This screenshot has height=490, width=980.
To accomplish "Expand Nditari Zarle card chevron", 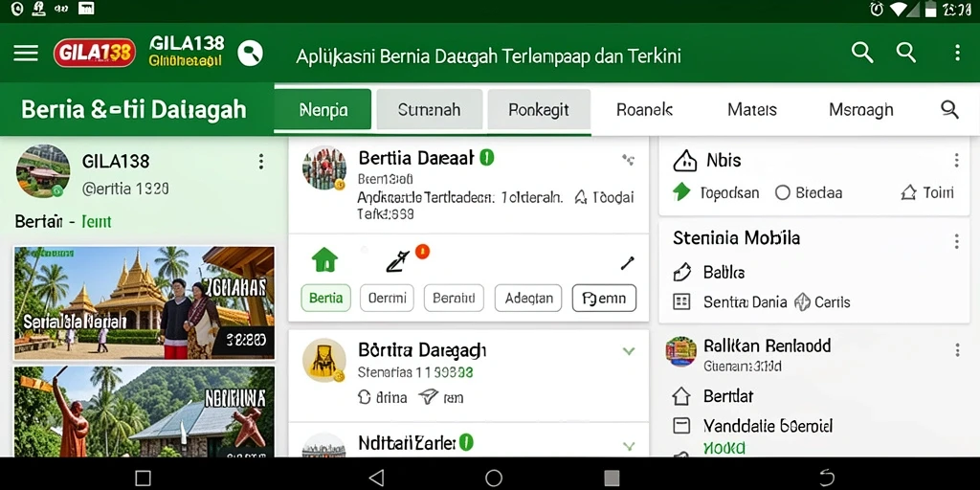I will (629, 446).
